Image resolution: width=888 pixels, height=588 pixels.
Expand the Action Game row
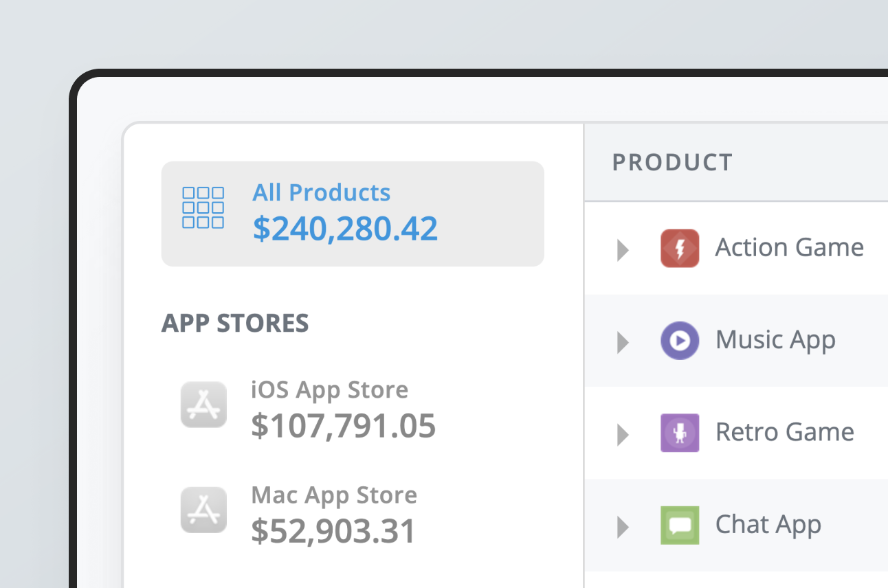pos(623,250)
